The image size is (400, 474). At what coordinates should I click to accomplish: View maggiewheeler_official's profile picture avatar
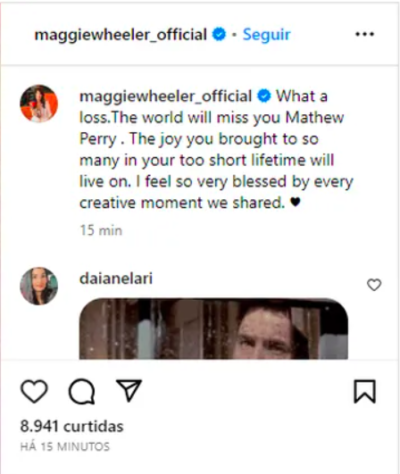(39, 103)
